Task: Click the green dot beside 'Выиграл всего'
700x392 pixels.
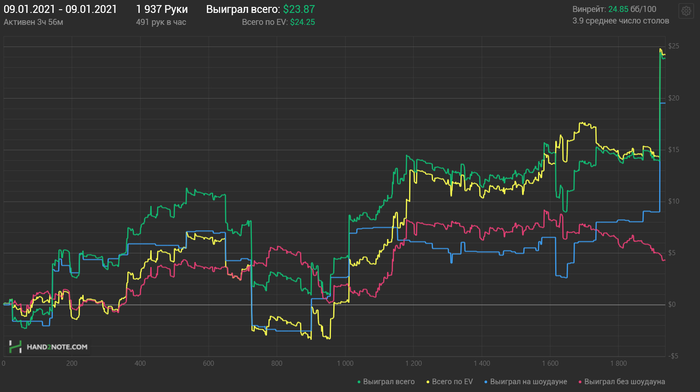Action: point(359,382)
